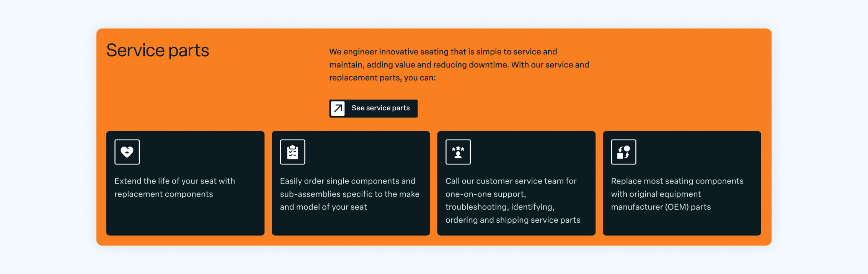Image resolution: width=868 pixels, height=274 pixels.
Task: Click the customer service stars icon
Action: click(x=458, y=152)
